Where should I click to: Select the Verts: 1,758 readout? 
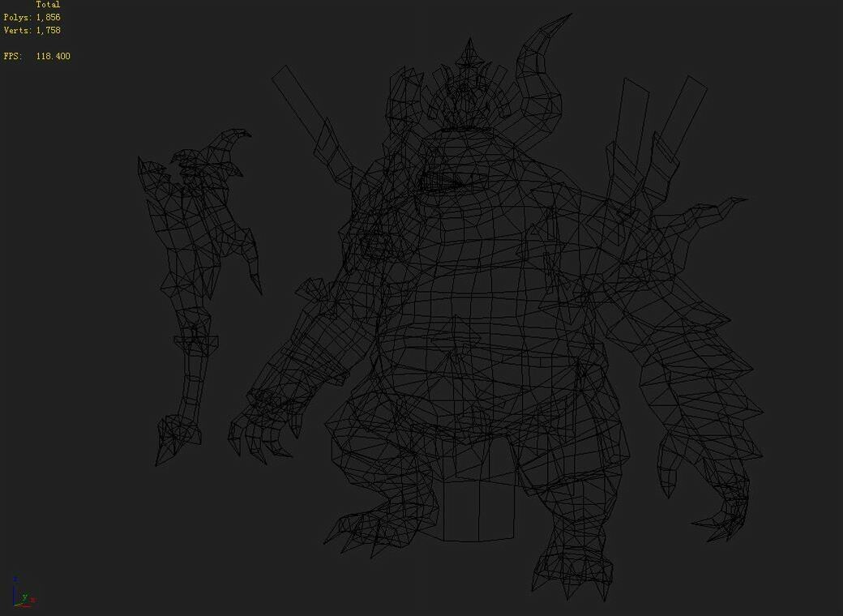31,29
